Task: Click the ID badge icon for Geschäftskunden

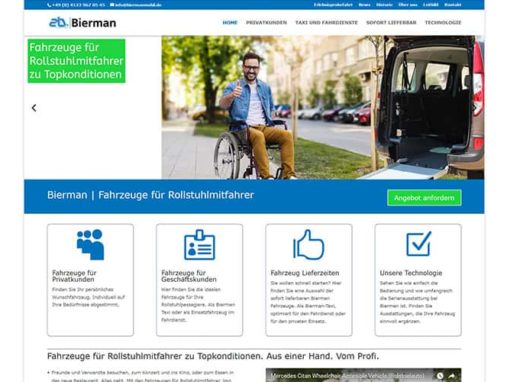Action: click(x=200, y=245)
